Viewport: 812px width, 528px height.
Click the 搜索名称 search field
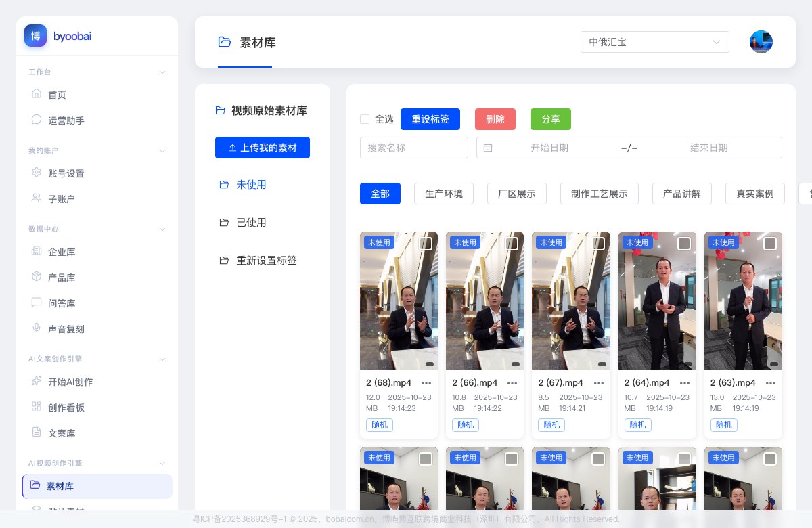(x=414, y=148)
